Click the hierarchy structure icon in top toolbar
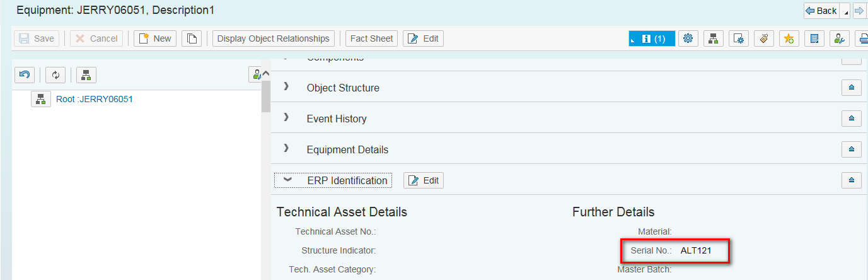 click(713, 38)
